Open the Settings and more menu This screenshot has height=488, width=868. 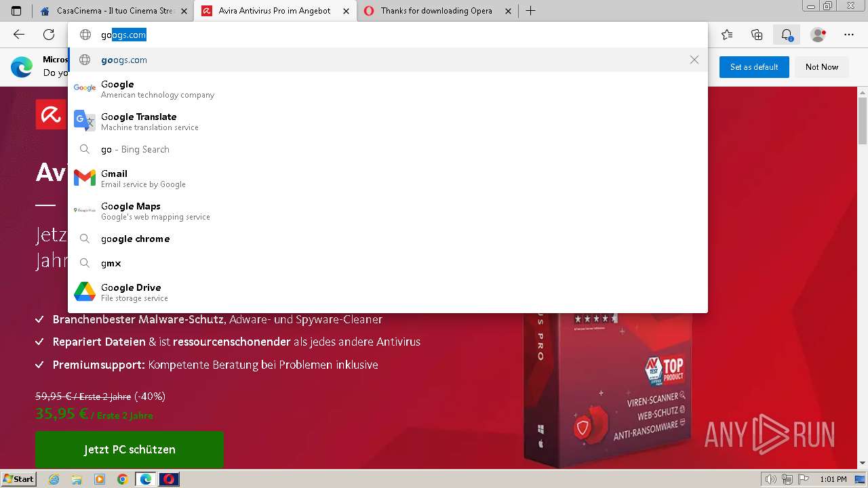click(x=849, y=35)
